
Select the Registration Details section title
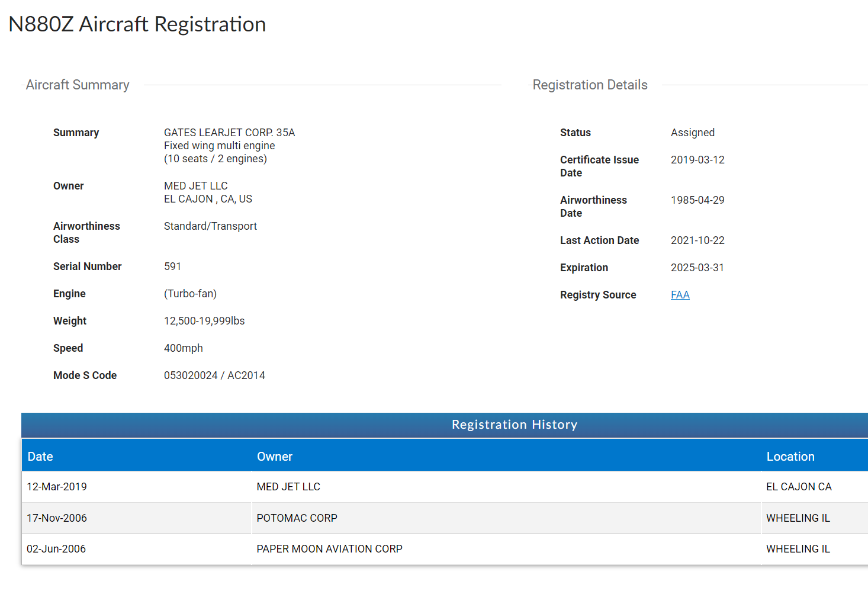pyautogui.click(x=590, y=85)
